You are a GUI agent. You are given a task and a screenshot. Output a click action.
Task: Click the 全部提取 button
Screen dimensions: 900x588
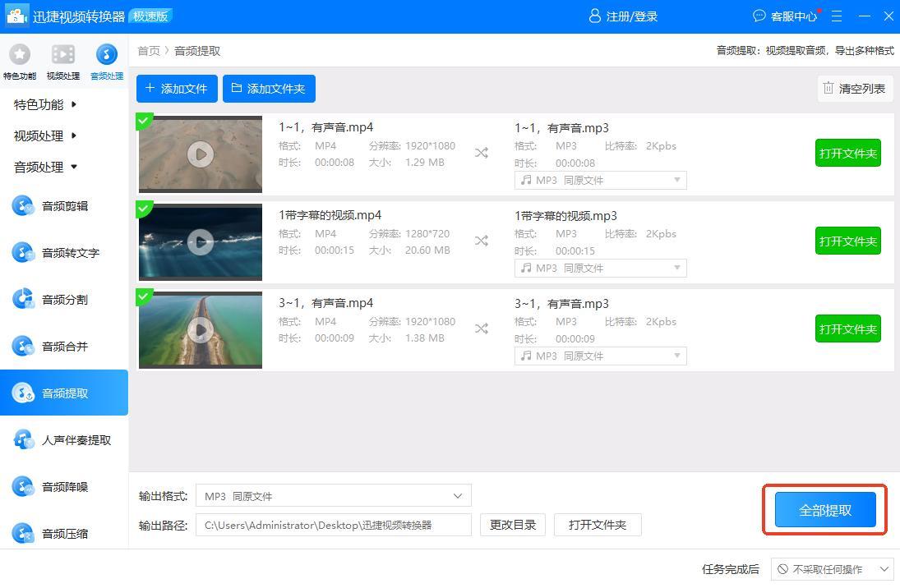click(x=825, y=510)
